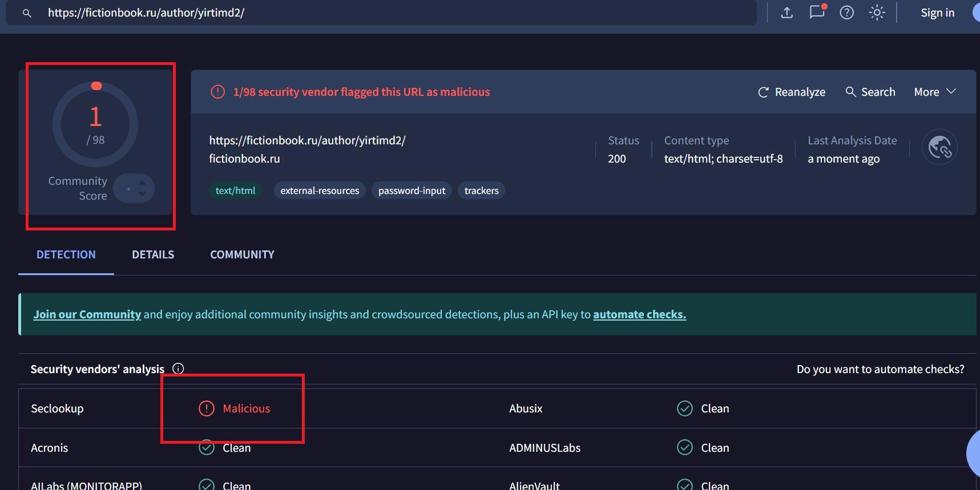Vote up on the Community Score

(142, 183)
